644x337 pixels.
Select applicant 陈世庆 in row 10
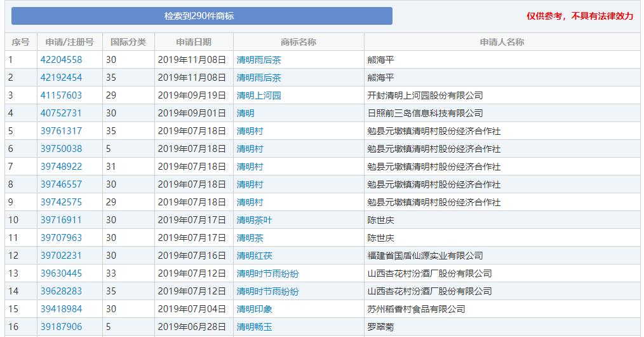click(380, 220)
